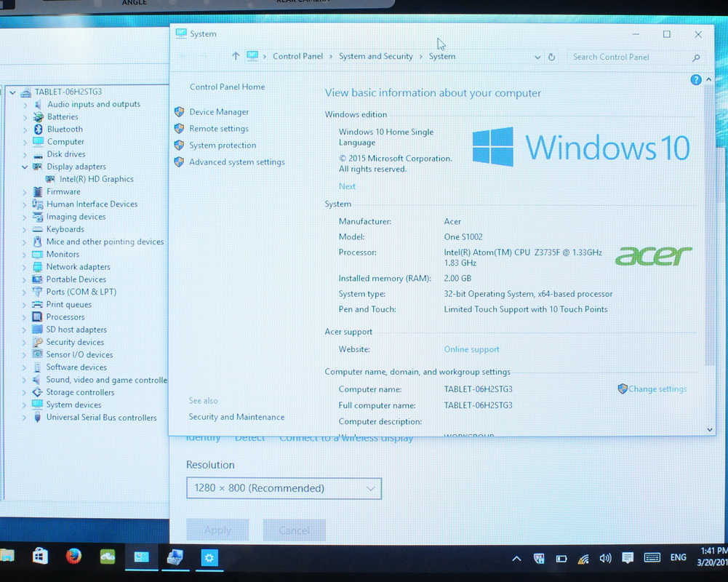Open Security and Maintenance link
Viewport: 728px width, 582px height.
[x=236, y=417]
